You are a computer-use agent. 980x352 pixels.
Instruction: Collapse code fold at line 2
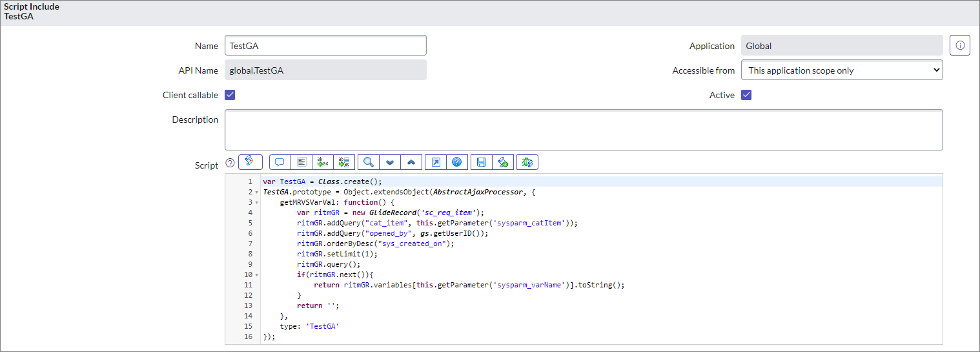click(x=258, y=192)
